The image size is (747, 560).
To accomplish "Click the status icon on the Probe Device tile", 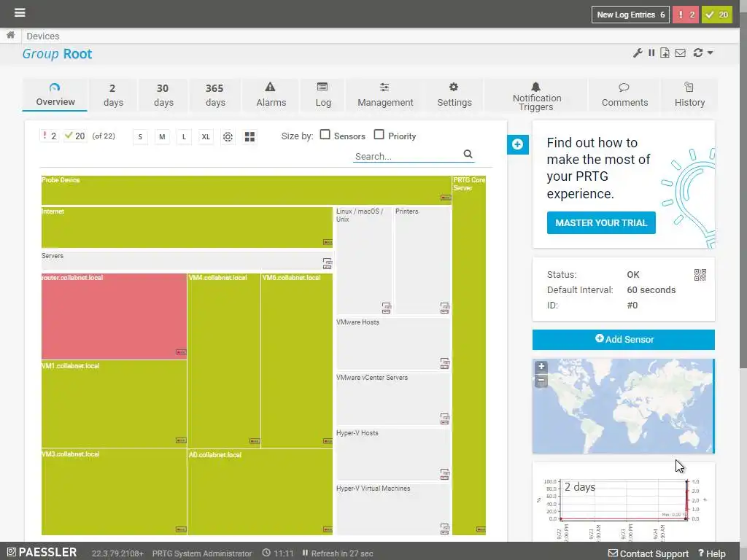I will (446, 198).
